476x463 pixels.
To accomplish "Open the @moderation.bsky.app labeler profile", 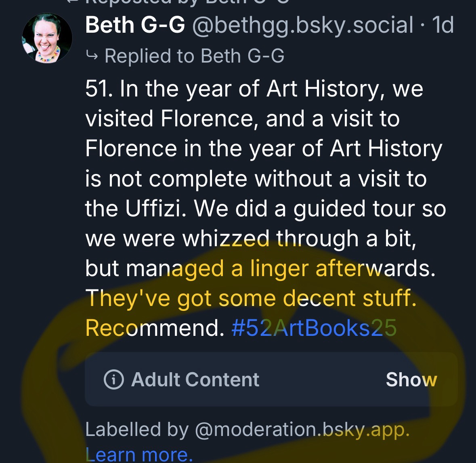I will tap(302, 429).
